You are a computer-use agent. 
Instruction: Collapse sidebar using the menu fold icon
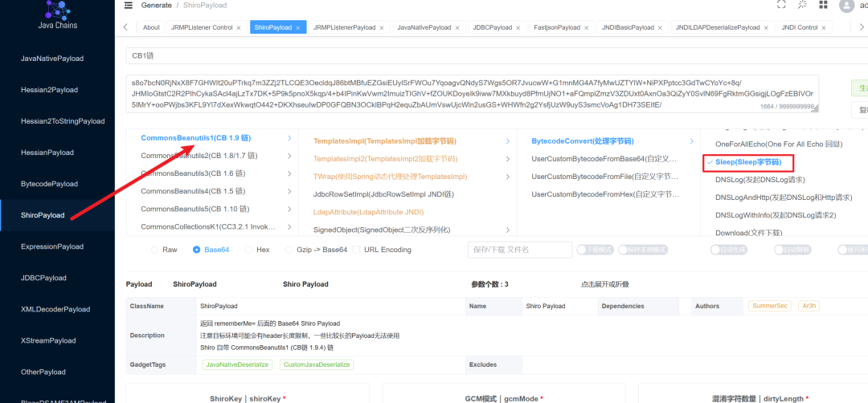[129, 5]
